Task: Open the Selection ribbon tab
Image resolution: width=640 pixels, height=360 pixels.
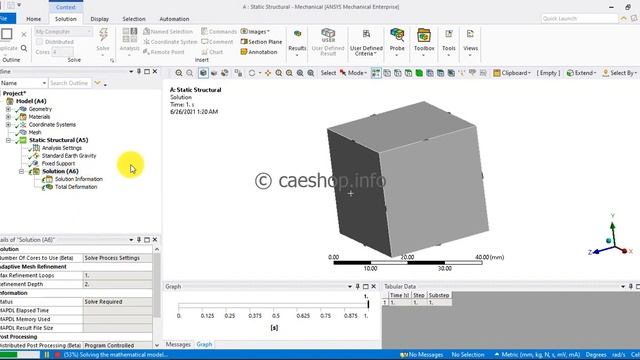Action: pos(134,19)
